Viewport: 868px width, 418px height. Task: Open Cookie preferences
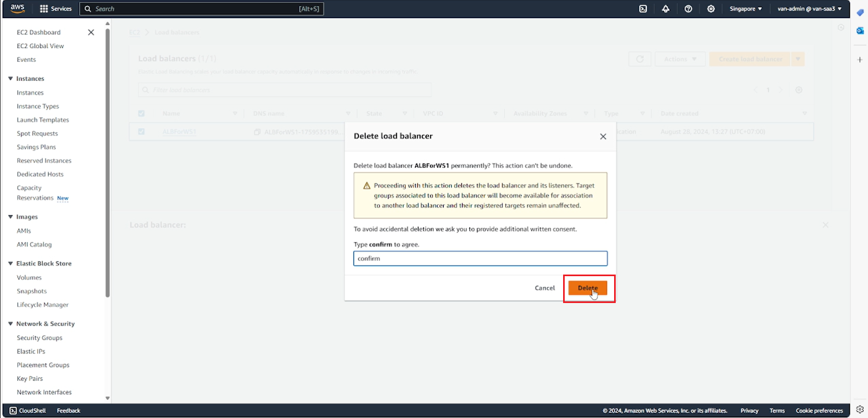tap(819, 410)
